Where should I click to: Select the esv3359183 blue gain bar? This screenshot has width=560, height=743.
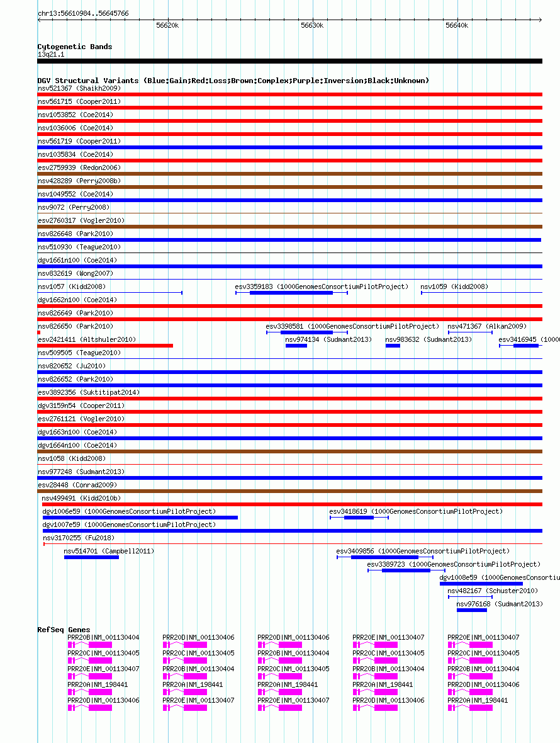coord(291,293)
